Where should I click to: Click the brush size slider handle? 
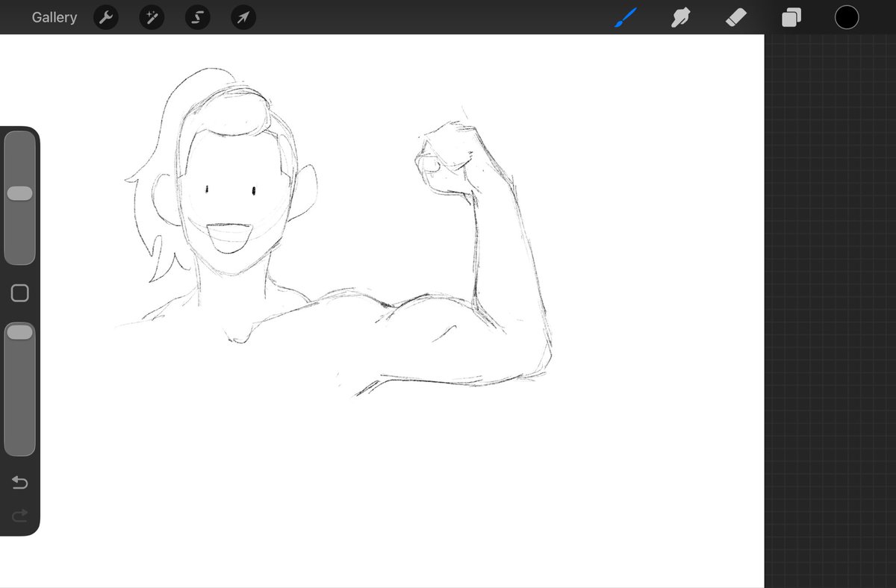(19, 193)
